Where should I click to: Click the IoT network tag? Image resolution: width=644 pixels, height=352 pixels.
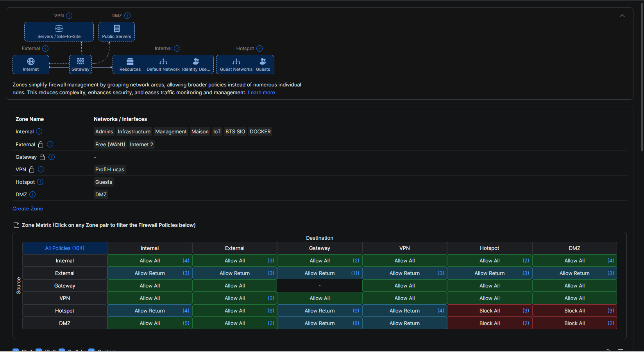click(x=217, y=131)
